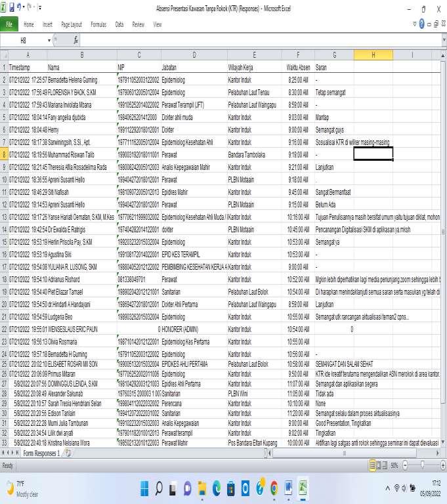The width and height of the screenshot is (447, 504).
Task: Open Microsoft Edge from the taskbar
Action: (x=217, y=488)
